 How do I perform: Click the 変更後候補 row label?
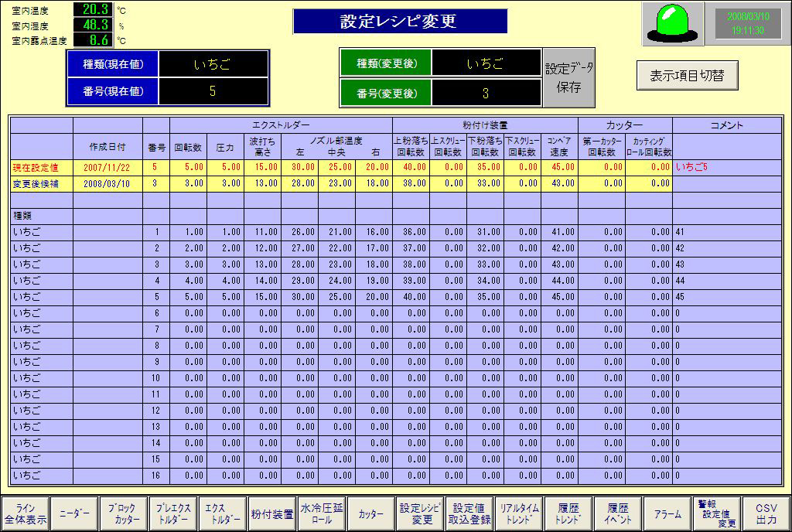[36, 184]
